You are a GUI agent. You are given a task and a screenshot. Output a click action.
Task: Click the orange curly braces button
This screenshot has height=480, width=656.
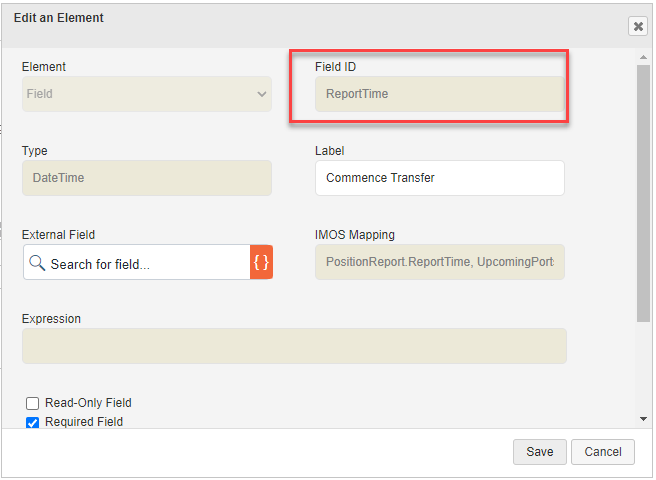(261, 263)
